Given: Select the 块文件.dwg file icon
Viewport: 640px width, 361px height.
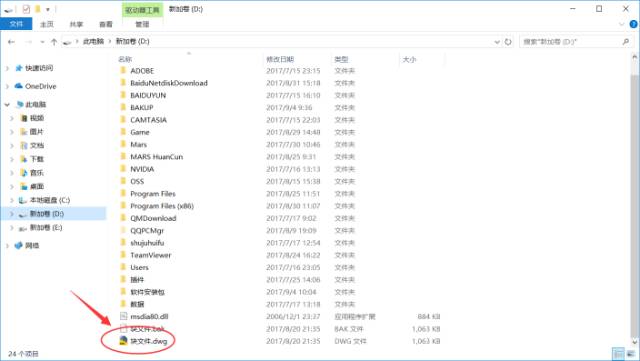Looking at the screenshot, I should tap(123, 341).
